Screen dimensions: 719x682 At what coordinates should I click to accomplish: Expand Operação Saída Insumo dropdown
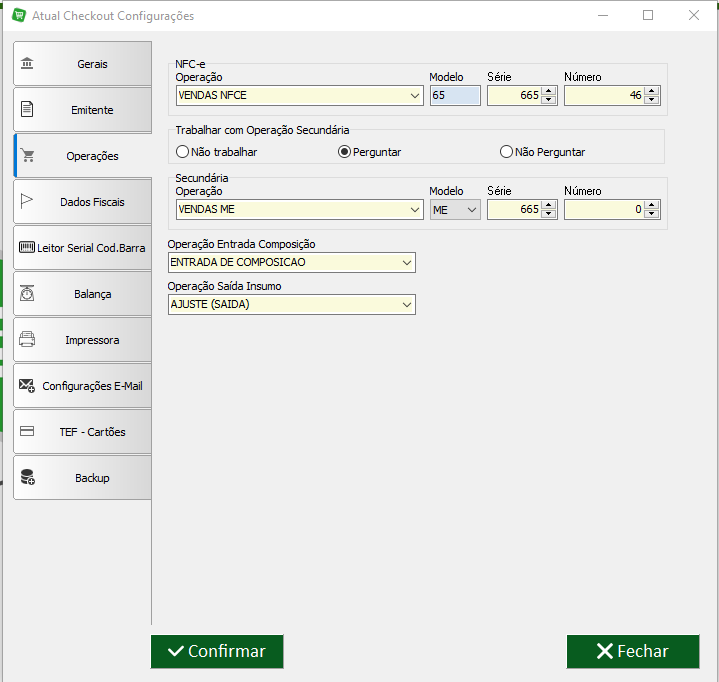tap(406, 305)
